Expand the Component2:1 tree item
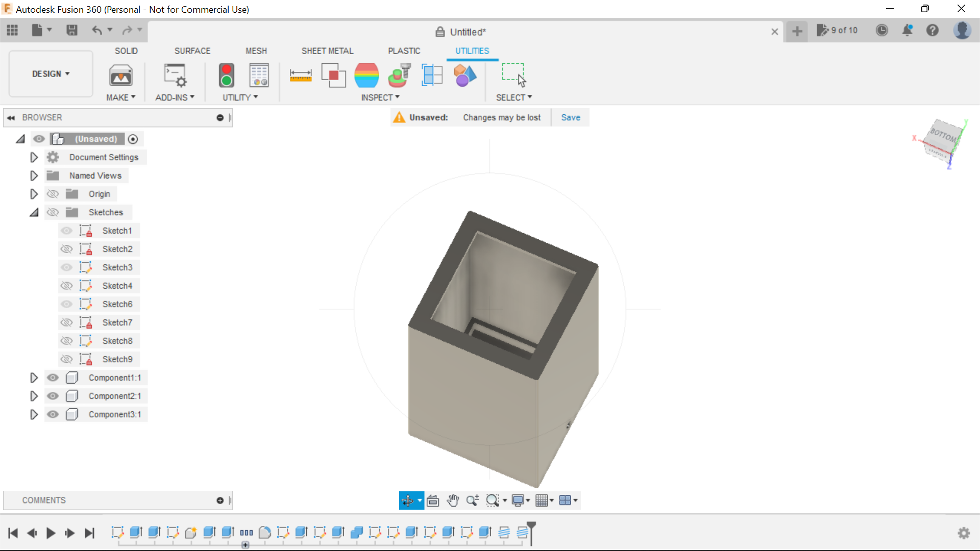 tap(34, 395)
